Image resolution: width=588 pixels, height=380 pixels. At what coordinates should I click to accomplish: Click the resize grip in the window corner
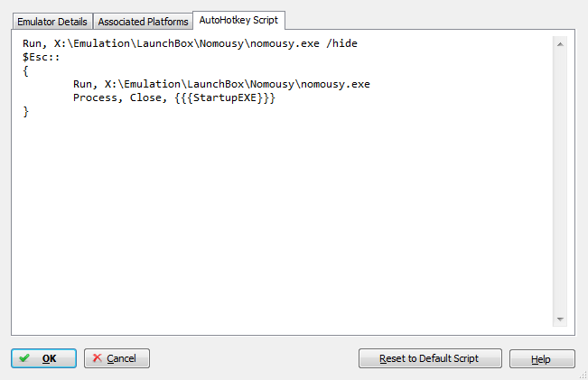pos(583,375)
